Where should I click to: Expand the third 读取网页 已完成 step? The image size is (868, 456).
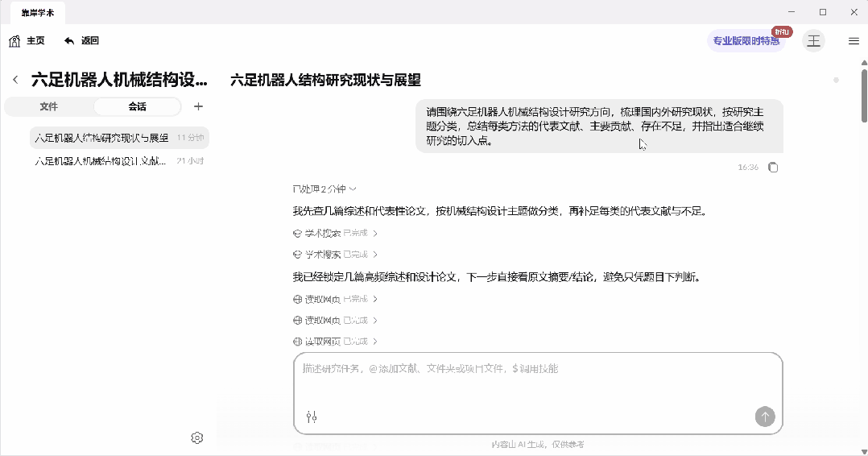click(x=335, y=342)
